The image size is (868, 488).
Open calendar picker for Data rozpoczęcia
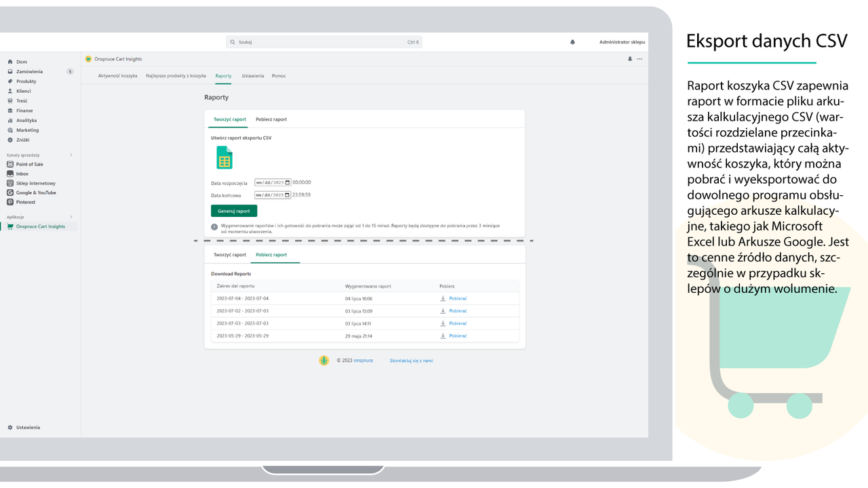tap(288, 182)
